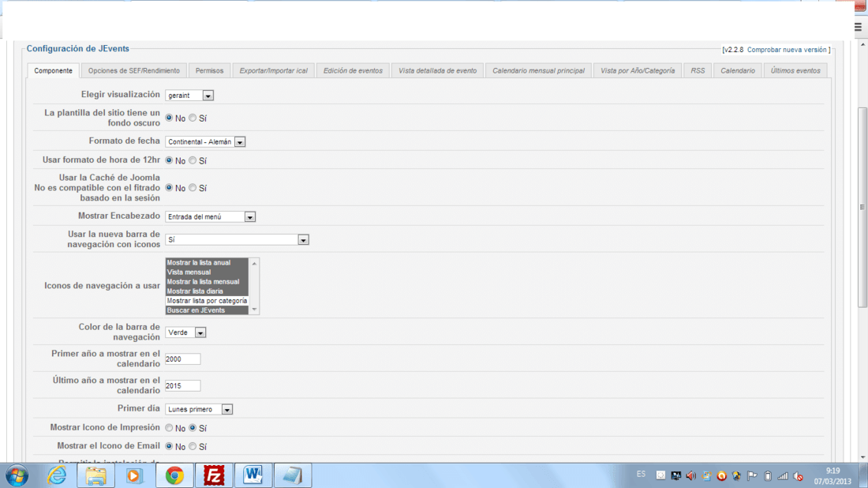Open Calendario mensual principal tab
868x488 pixels.
tap(539, 71)
